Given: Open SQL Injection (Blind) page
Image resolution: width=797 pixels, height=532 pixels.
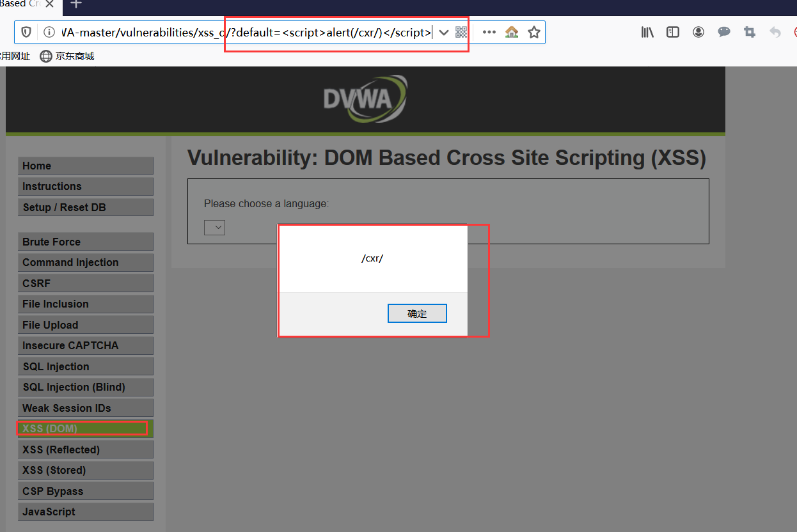Looking at the screenshot, I should tap(86, 387).
